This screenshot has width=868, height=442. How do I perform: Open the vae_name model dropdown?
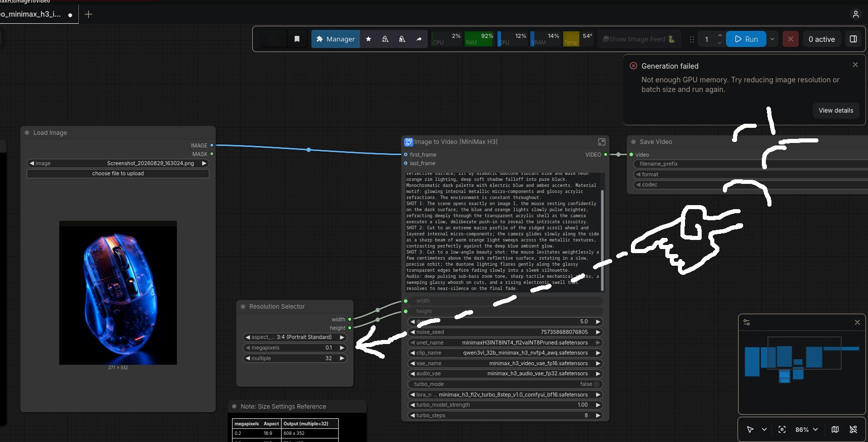(506, 364)
